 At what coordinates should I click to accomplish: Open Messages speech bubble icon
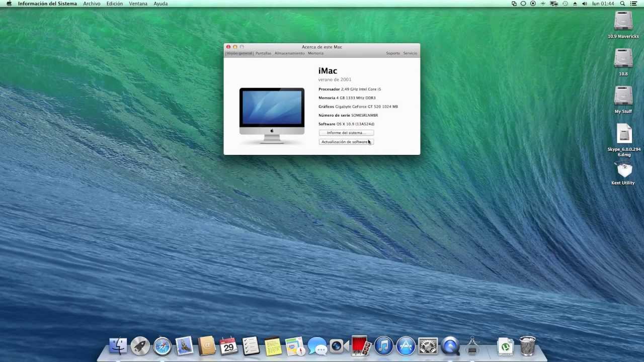pyautogui.click(x=317, y=346)
